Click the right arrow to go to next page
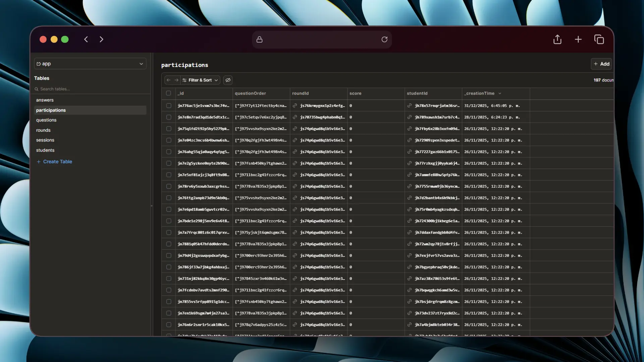The height and width of the screenshot is (362, 644). (176, 80)
